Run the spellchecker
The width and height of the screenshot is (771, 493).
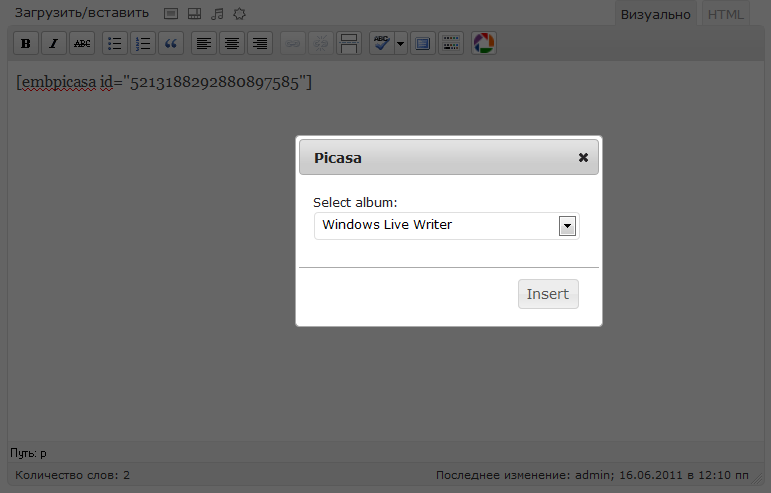coord(382,43)
